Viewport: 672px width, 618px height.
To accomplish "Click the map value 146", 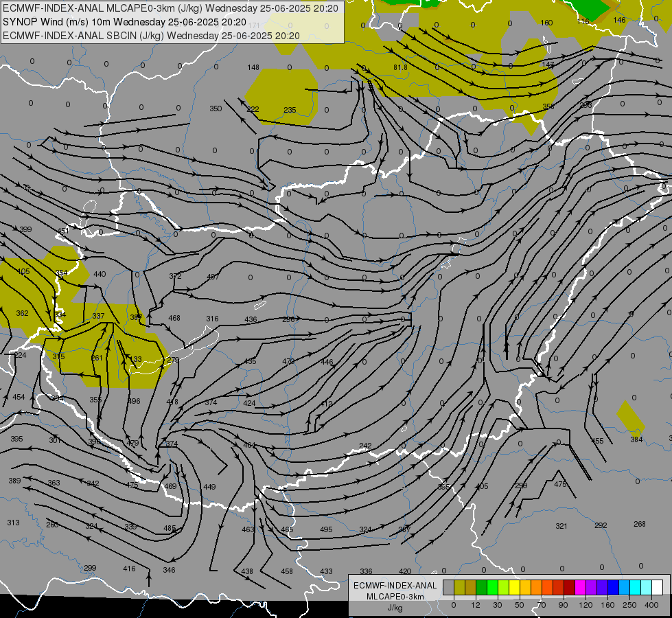I will (x=619, y=20).
